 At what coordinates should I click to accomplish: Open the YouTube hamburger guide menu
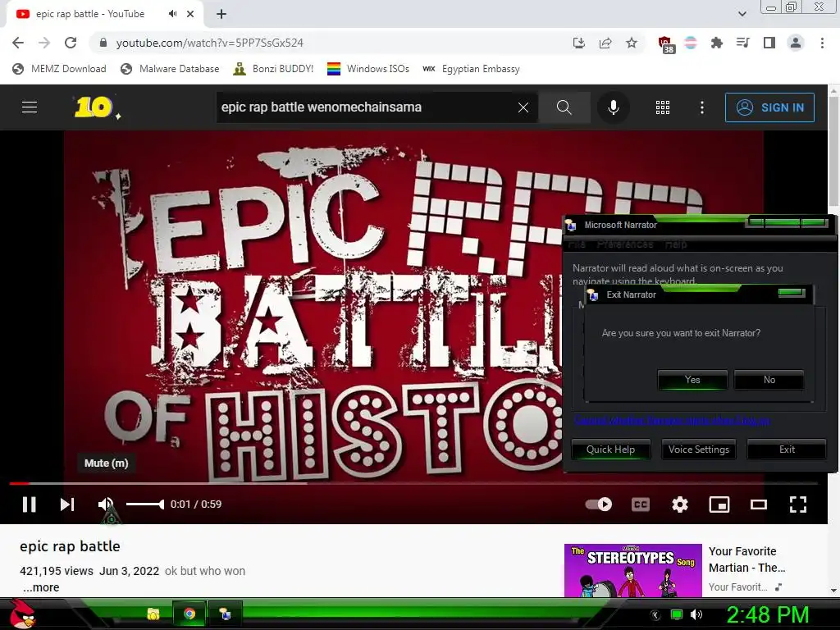click(x=30, y=107)
